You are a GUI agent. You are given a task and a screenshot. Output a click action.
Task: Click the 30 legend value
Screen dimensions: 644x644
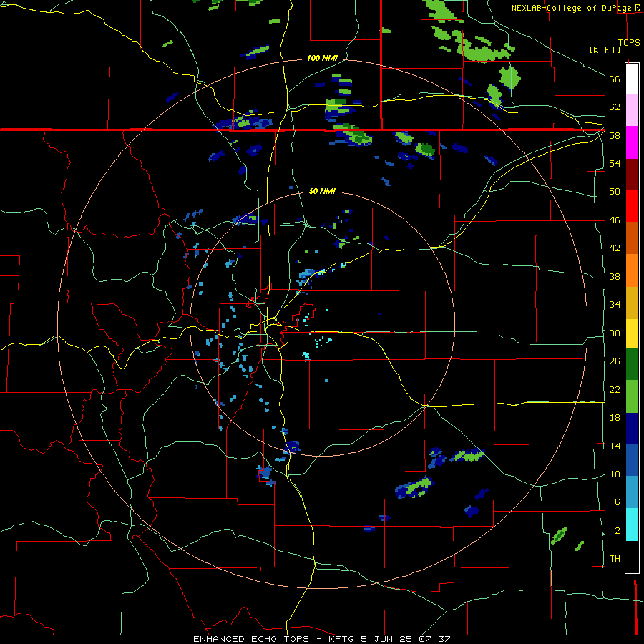click(615, 333)
